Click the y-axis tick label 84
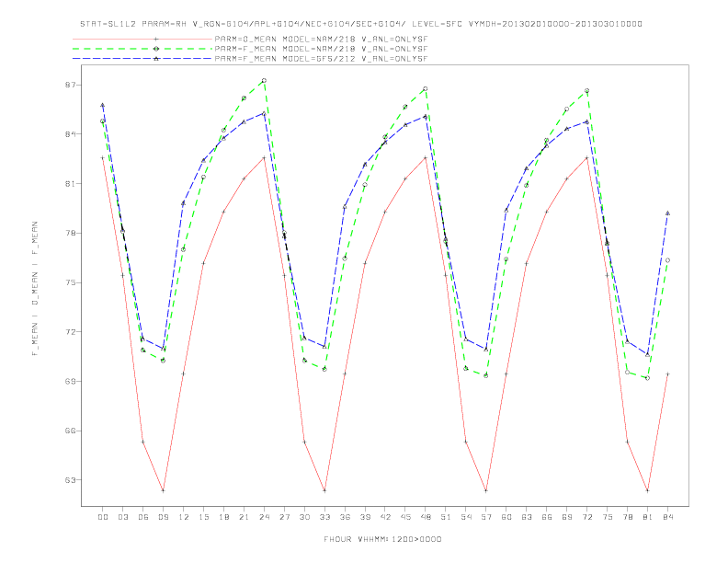 click(71, 134)
